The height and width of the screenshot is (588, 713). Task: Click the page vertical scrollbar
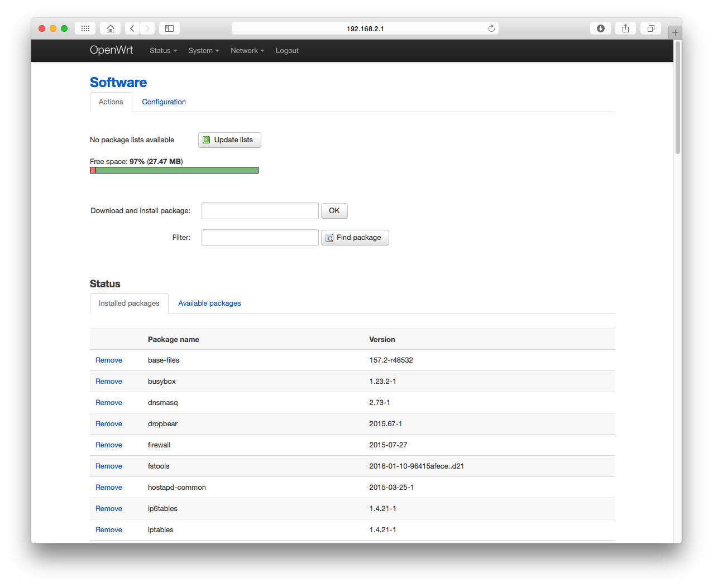pos(678,98)
